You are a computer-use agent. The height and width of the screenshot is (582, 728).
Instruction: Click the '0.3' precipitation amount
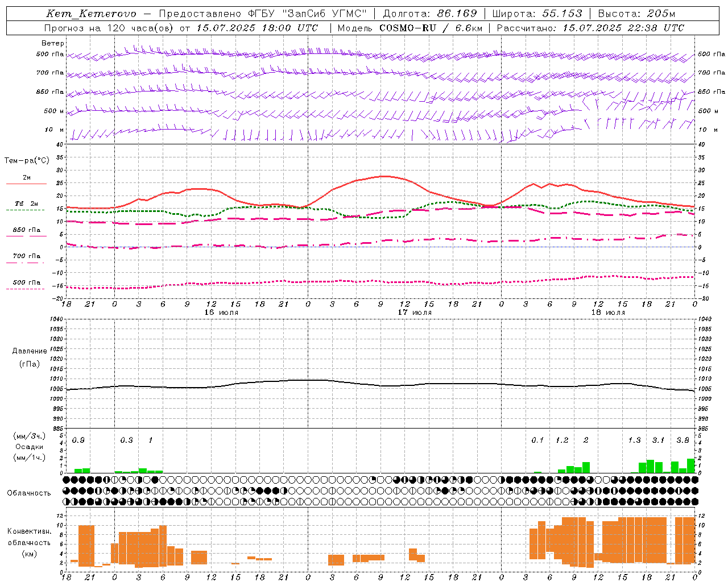pyautogui.click(x=126, y=440)
